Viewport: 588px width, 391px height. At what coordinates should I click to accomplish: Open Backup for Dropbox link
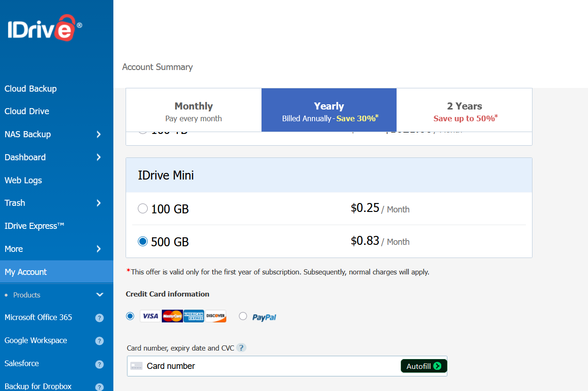pyautogui.click(x=38, y=386)
